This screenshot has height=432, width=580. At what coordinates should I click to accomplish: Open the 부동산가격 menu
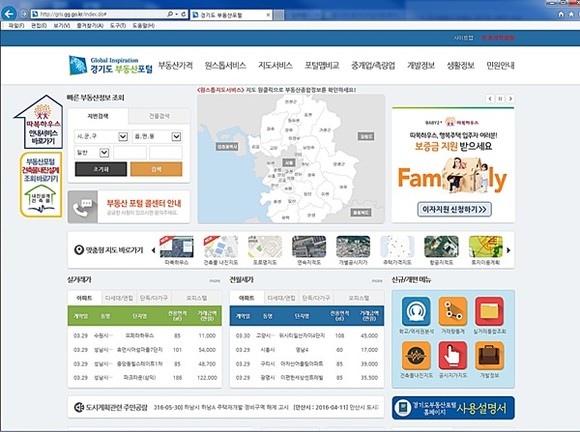[175, 65]
